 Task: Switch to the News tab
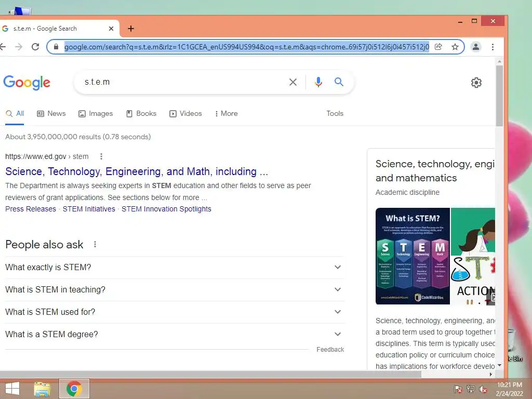tap(51, 114)
